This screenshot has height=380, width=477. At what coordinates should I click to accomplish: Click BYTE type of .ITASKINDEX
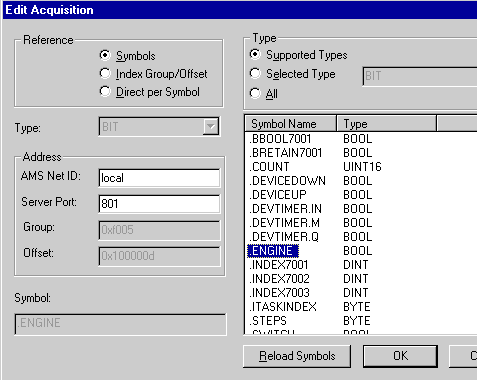coord(357,307)
